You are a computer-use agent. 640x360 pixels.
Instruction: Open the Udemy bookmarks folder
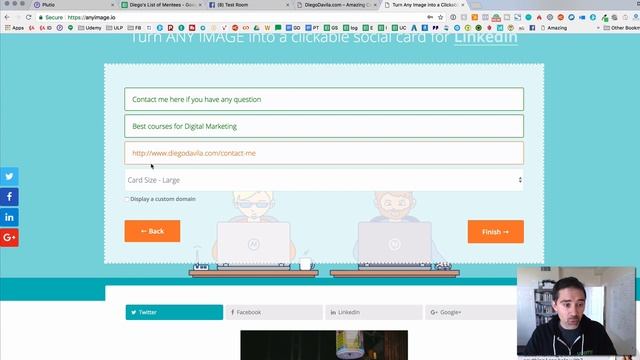tap(89, 28)
